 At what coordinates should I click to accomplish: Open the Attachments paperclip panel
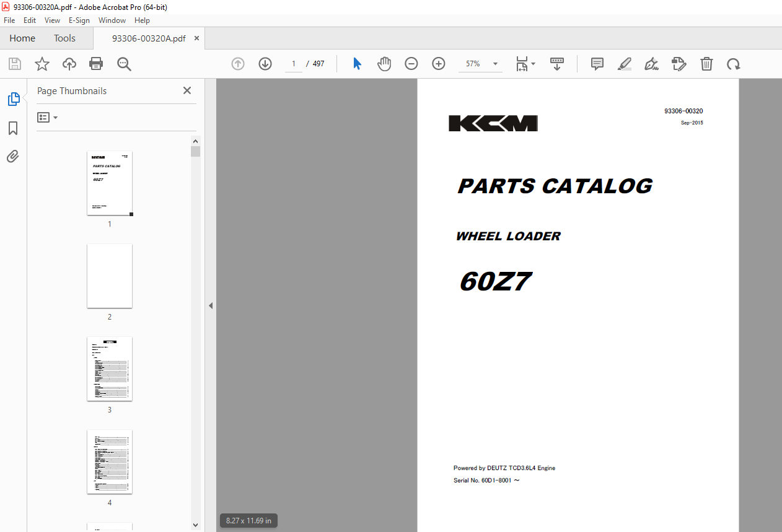[13, 156]
